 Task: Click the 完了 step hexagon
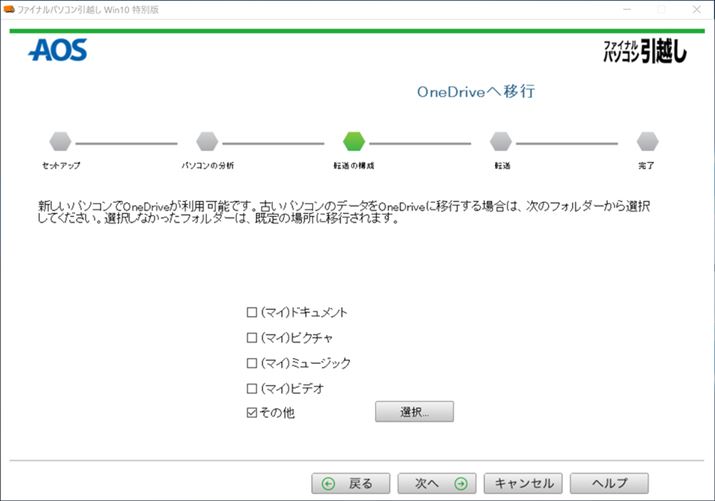coord(648,141)
